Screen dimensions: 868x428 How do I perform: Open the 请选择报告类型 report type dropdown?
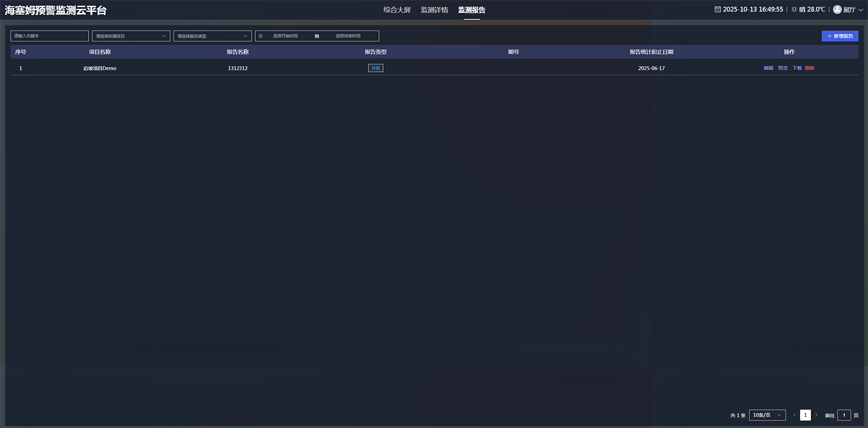pyautogui.click(x=212, y=36)
